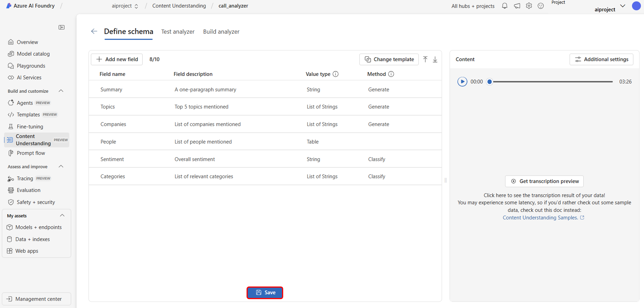The width and height of the screenshot is (644, 308).
Task: Collapse the My assets section
Action: coord(62,216)
